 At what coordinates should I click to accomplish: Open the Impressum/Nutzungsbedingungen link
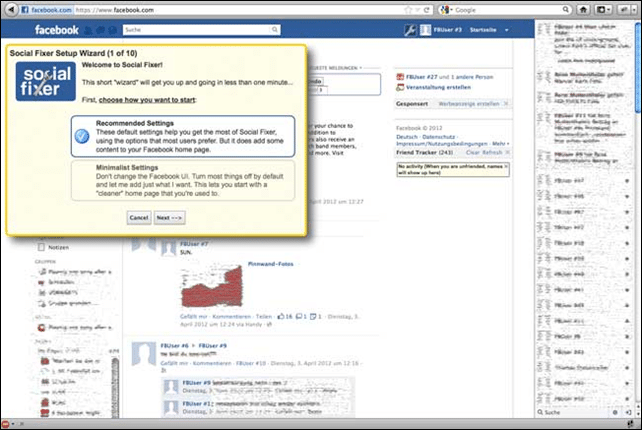[x=441, y=144]
